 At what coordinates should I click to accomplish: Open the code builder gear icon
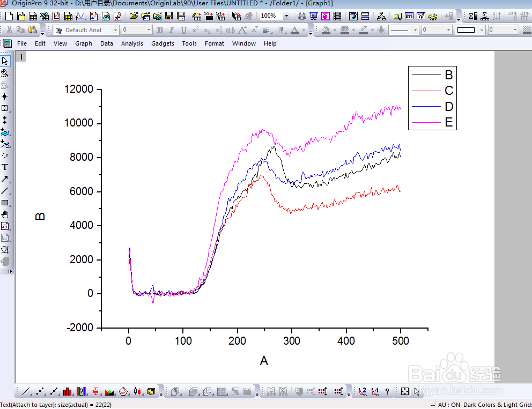coord(433,16)
